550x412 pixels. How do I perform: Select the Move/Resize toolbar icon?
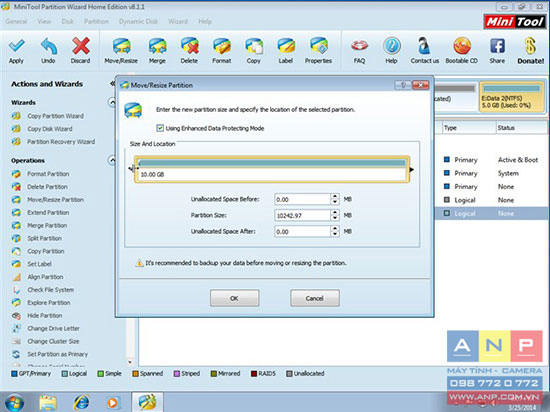(121, 46)
